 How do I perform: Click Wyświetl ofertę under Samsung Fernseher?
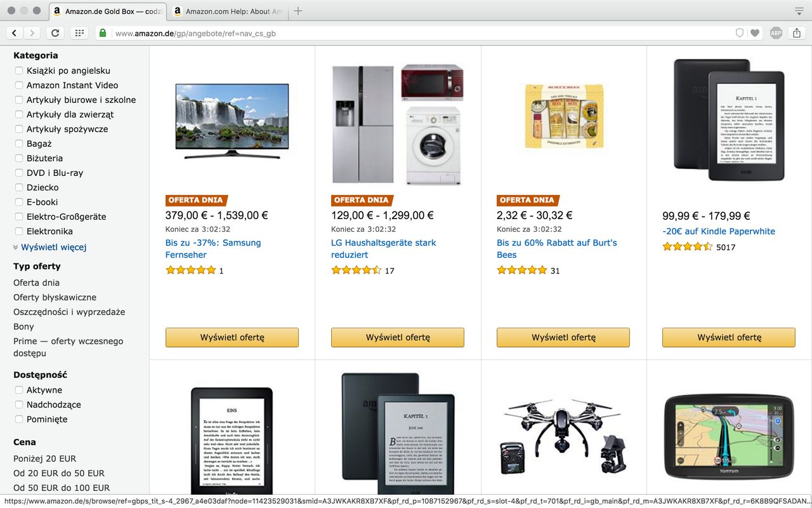(232, 337)
